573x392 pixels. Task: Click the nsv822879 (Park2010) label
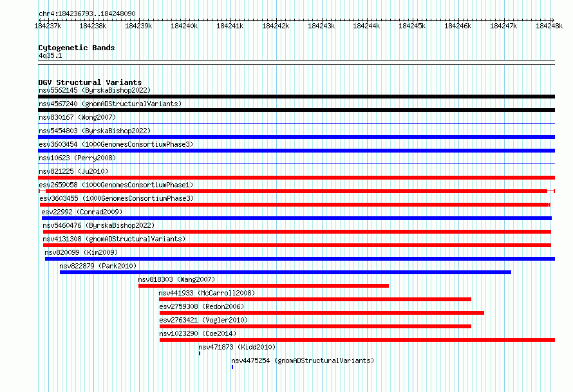pyautogui.click(x=98, y=266)
